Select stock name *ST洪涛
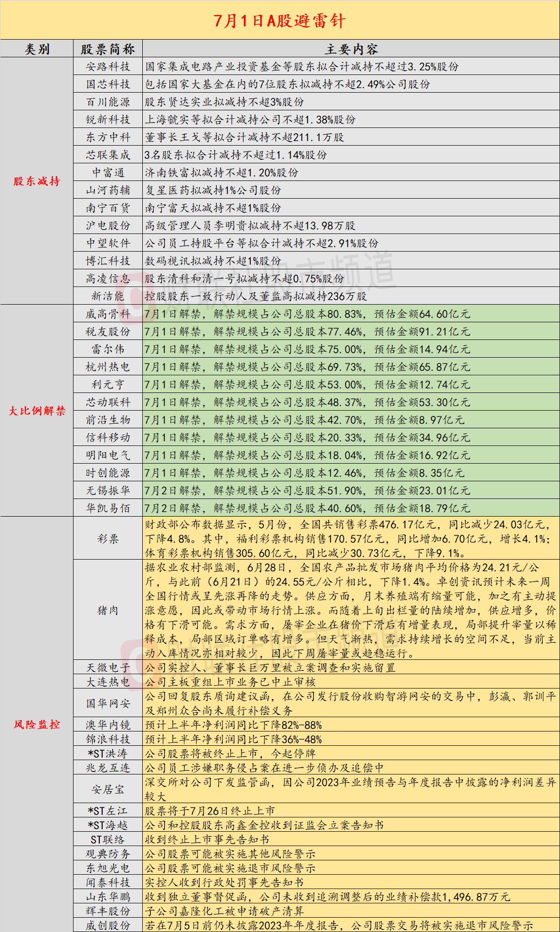This screenshot has width=560, height=932. click(108, 754)
